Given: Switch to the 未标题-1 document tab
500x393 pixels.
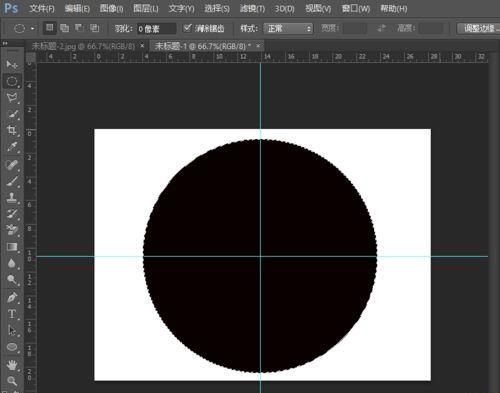Looking at the screenshot, I should coord(202,46).
